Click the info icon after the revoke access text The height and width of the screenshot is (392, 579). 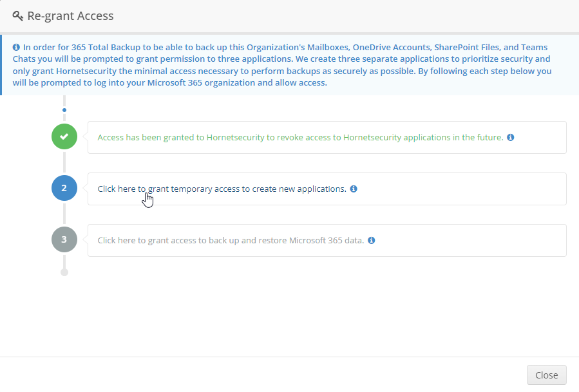pos(511,136)
